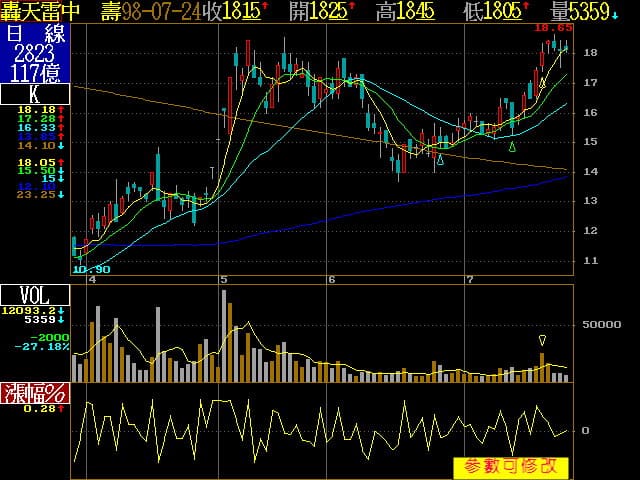Click the white triangle marker near price 17

tap(542, 83)
